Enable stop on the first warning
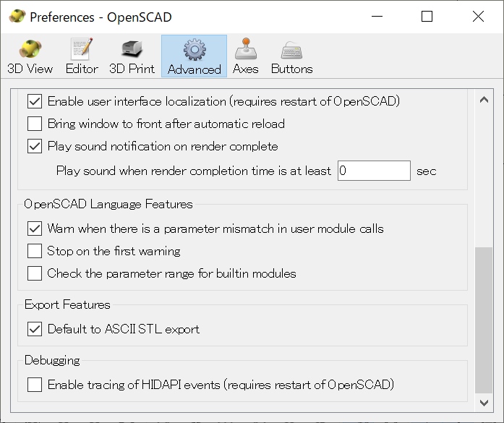Image resolution: width=504 pixels, height=423 pixels. point(35,251)
